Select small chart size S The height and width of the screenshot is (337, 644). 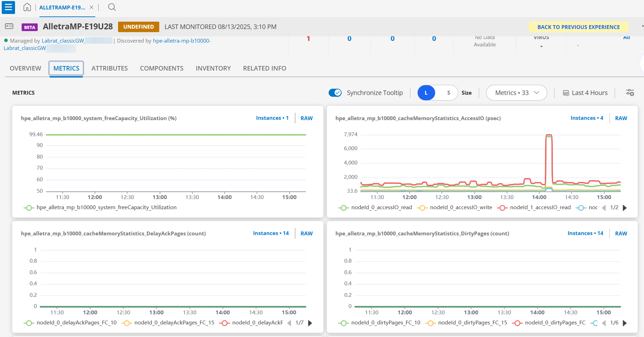pos(448,93)
